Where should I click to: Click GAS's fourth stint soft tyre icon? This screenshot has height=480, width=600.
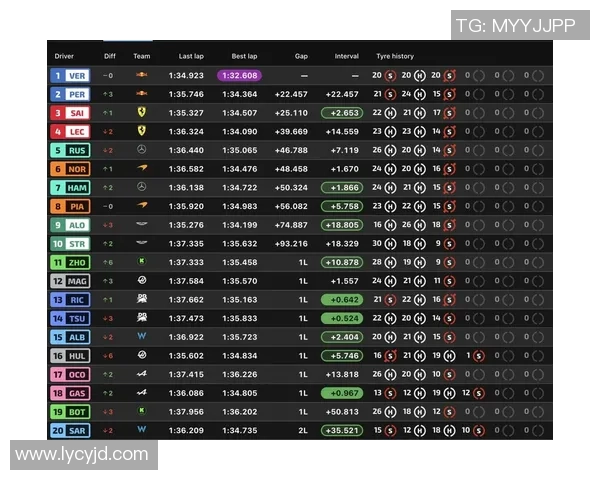tap(478, 393)
